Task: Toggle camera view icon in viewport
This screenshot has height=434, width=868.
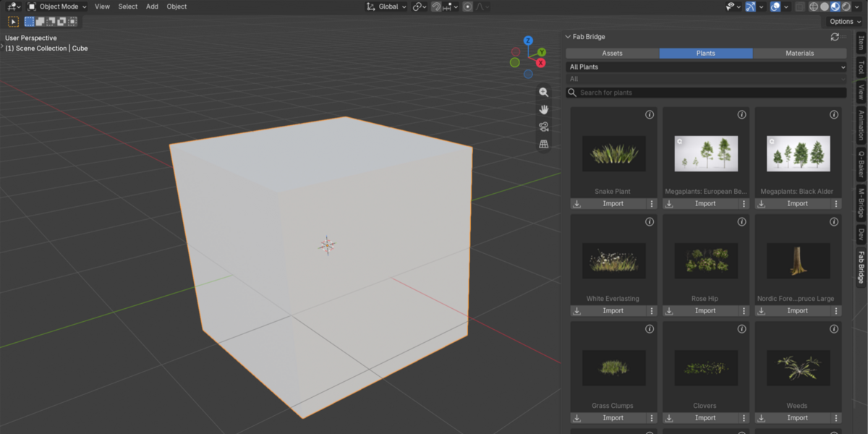Action: click(543, 127)
